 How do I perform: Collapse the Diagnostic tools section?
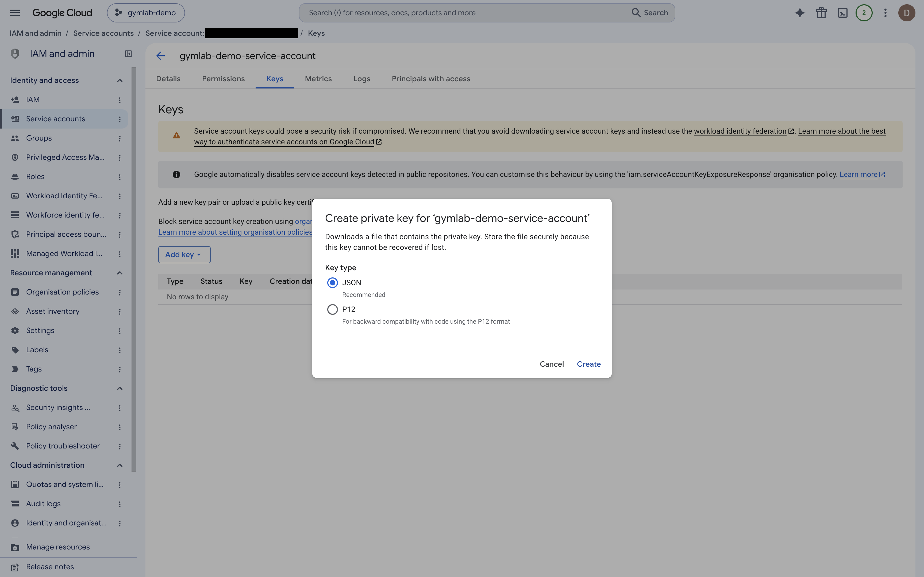click(120, 389)
